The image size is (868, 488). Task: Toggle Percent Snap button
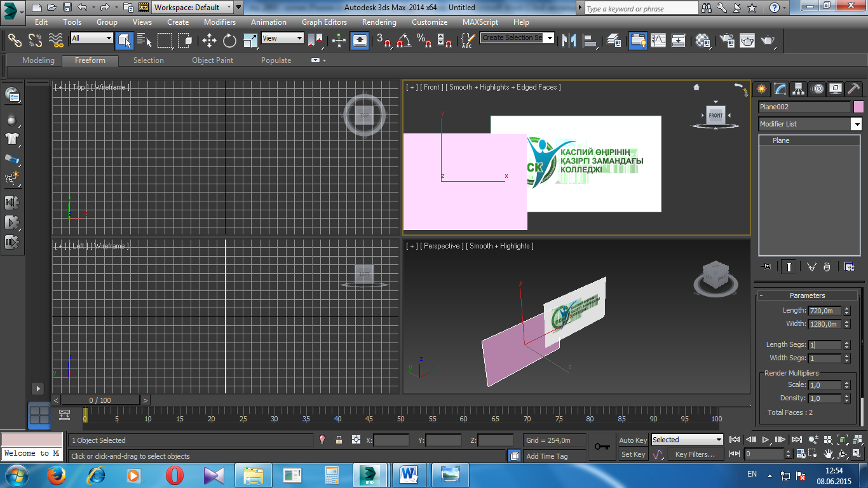tap(424, 40)
